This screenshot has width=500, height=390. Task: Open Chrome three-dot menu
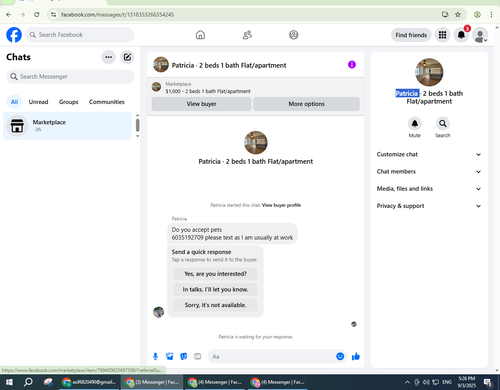pos(491,14)
